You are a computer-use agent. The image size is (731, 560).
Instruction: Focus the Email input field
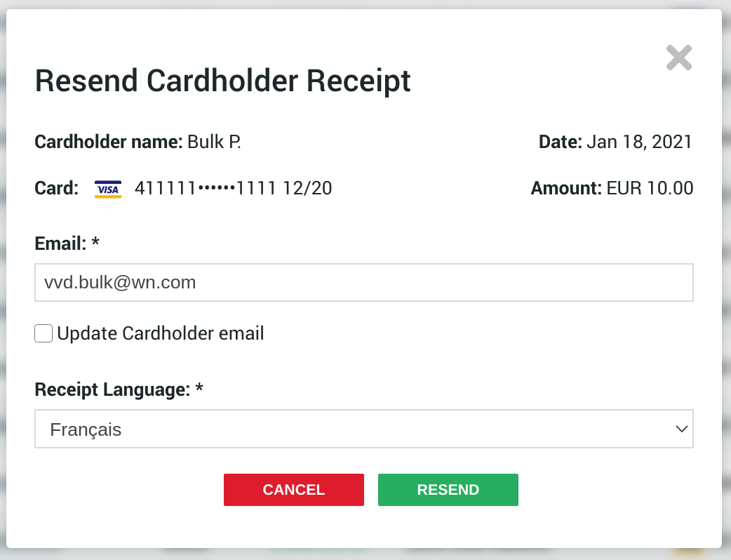pos(363,283)
